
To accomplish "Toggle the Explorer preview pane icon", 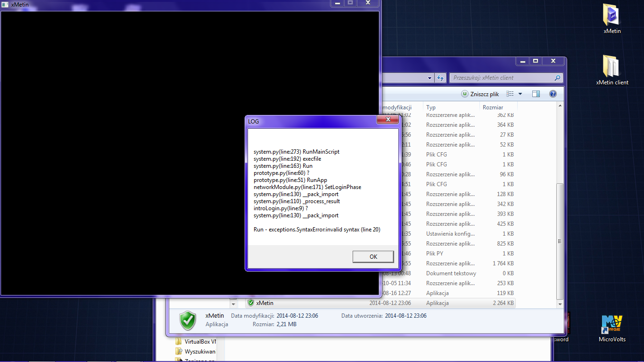I will point(536,94).
